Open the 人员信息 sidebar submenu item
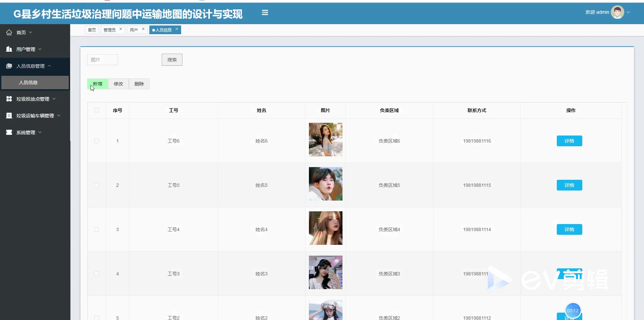Screen dimensions: 644x320 (x=35, y=83)
